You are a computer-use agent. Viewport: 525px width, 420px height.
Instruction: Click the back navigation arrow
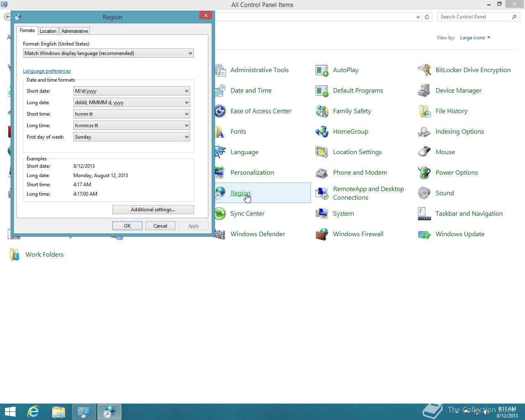[x=7, y=17]
